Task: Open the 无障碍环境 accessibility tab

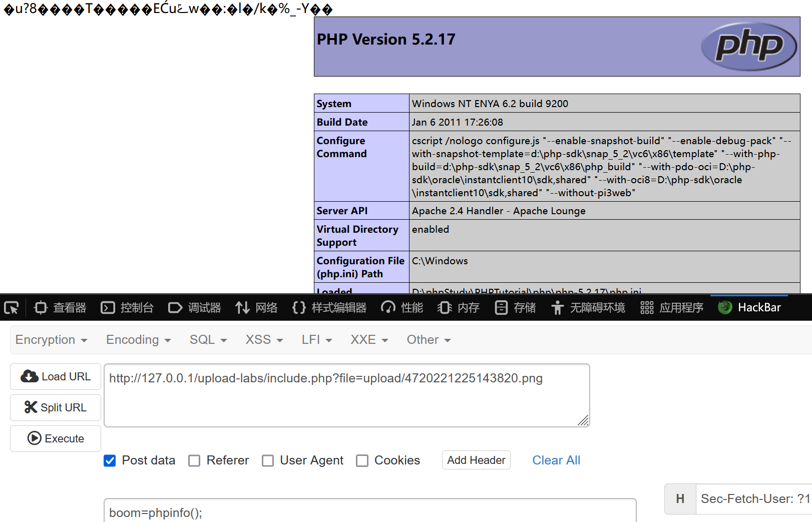Action: 588,307
